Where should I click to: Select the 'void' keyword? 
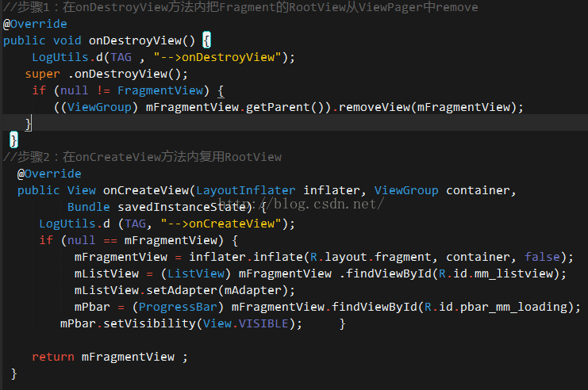click(67, 40)
